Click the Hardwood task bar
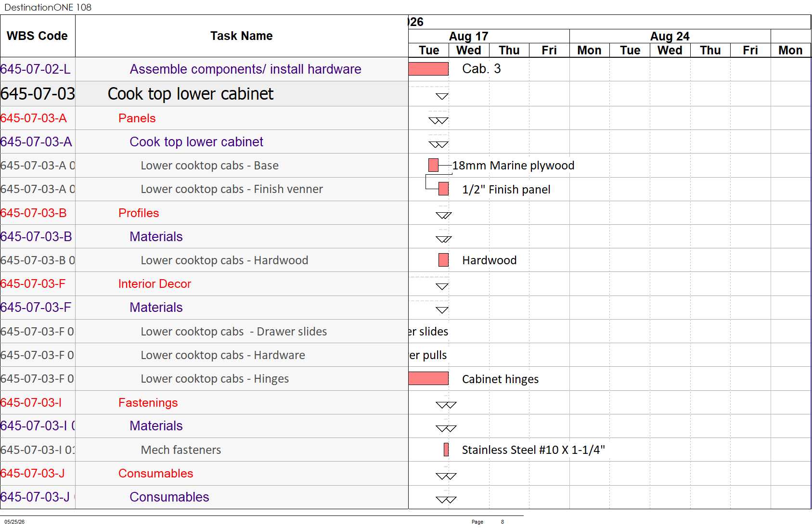812x528 pixels. point(443,260)
